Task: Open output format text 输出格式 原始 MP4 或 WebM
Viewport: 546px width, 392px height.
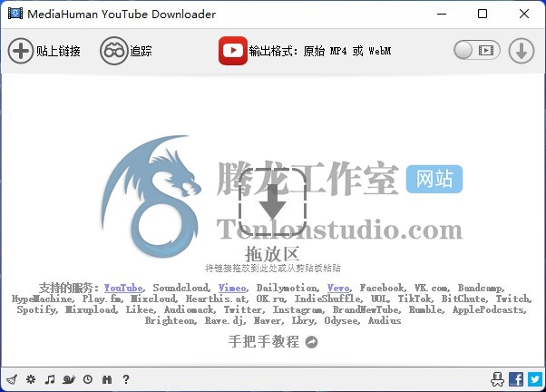Action: (x=319, y=51)
